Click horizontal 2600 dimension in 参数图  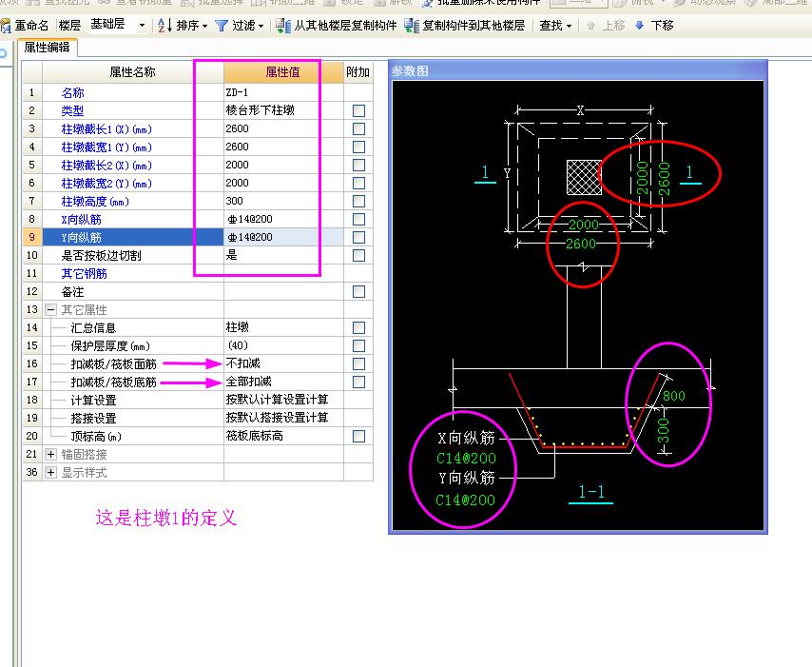click(x=581, y=244)
